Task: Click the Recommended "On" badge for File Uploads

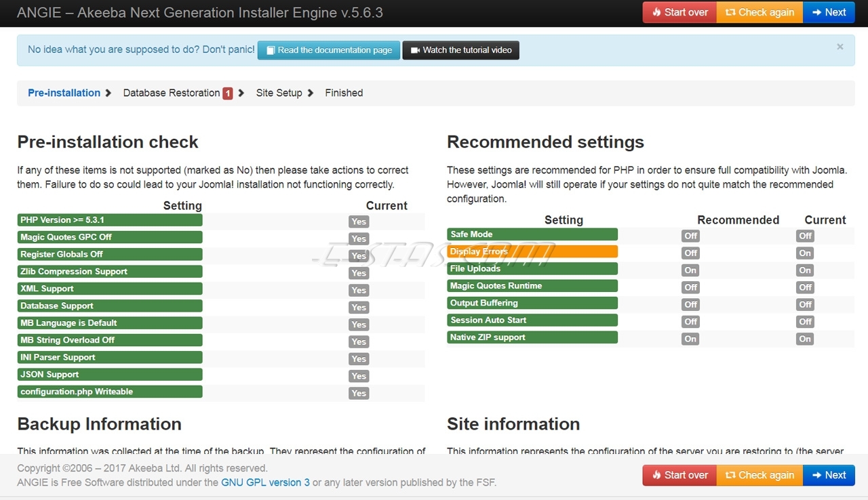Action: (x=690, y=270)
